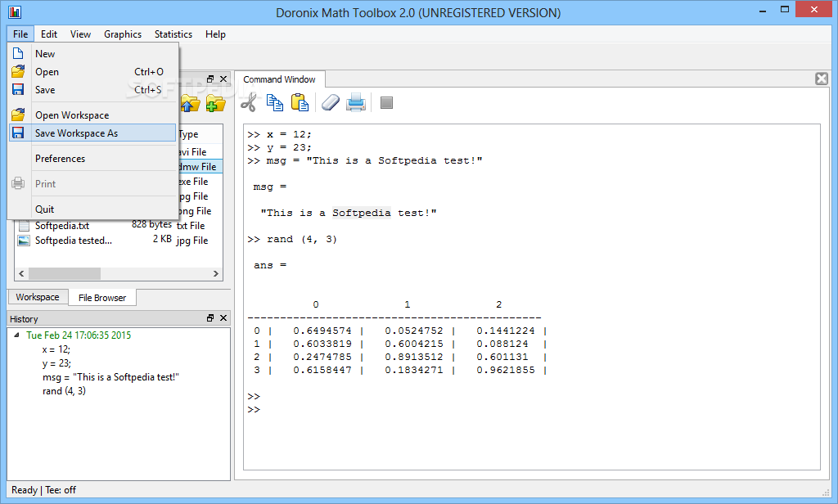Select New from the File menu
Screen dimensions: 838x504
[93, 53]
